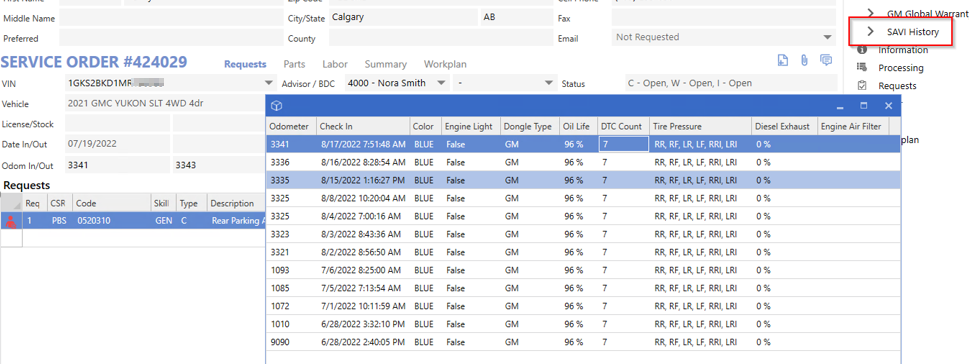969x364 pixels.
Task: Click the Skill column header in Requests grid
Action: [163, 203]
